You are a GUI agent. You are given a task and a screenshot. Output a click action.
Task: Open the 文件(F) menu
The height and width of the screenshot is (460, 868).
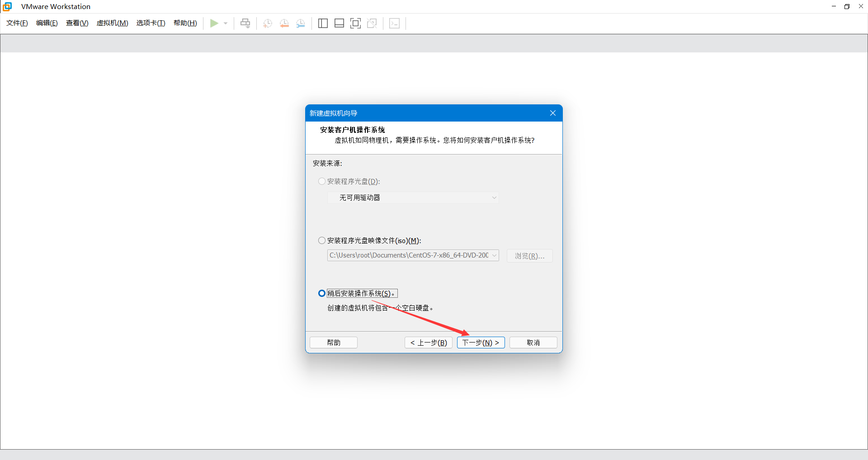tap(17, 23)
